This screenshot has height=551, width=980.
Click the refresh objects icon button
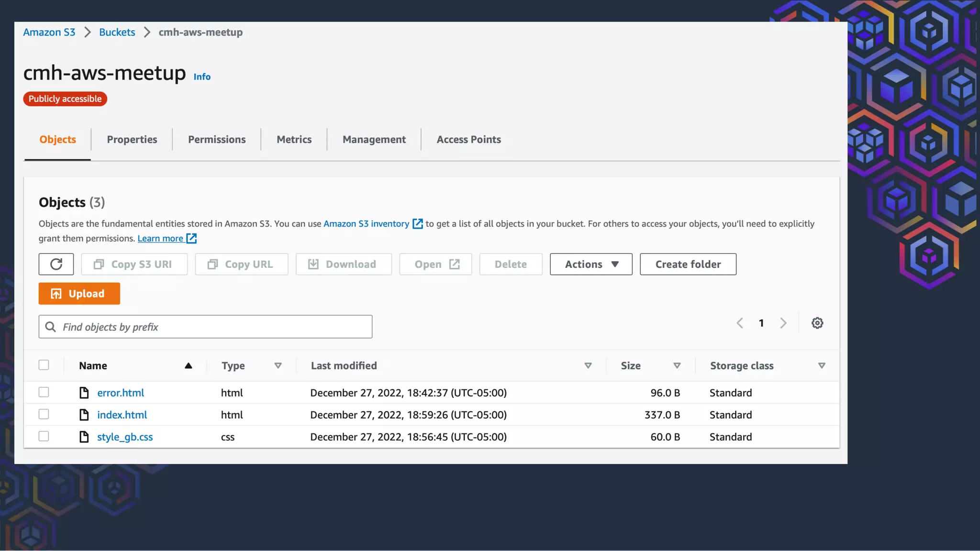[56, 264]
